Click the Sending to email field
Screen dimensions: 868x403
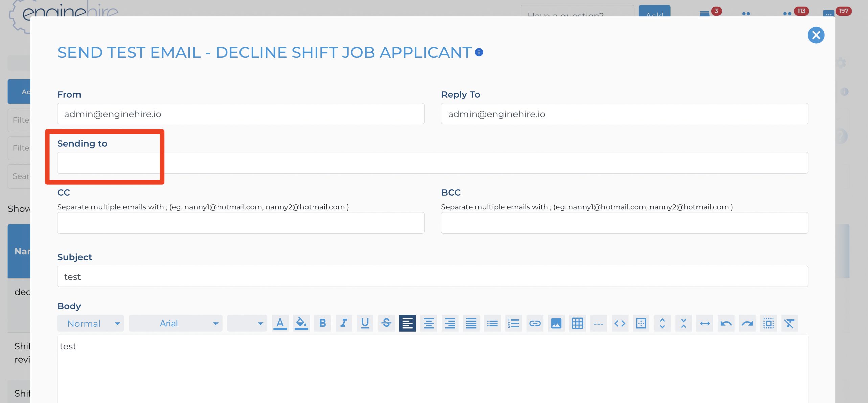click(432, 163)
